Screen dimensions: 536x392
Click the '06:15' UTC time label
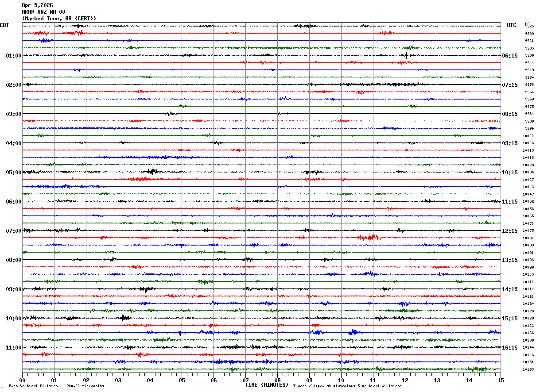coord(510,56)
